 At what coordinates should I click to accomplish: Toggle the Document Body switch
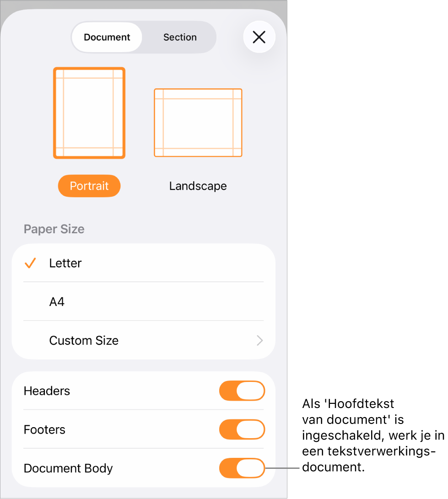click(x=242, y=468)
